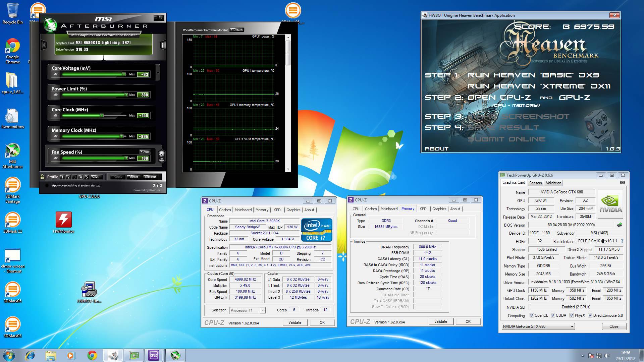Toggle Auto fan speed in Afterburner
This screenshot has width=644, height=362.
coord(145,152)
